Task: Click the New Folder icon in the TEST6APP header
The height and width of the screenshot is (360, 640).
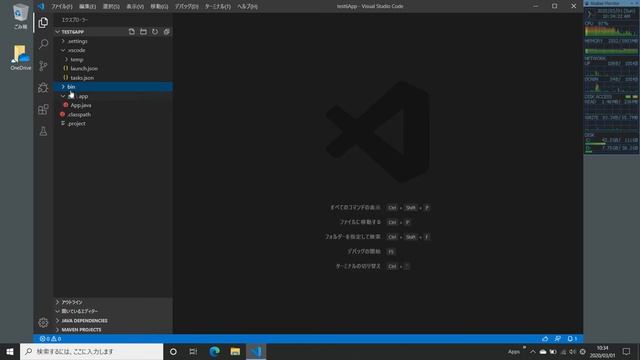Action: point(143,32)
